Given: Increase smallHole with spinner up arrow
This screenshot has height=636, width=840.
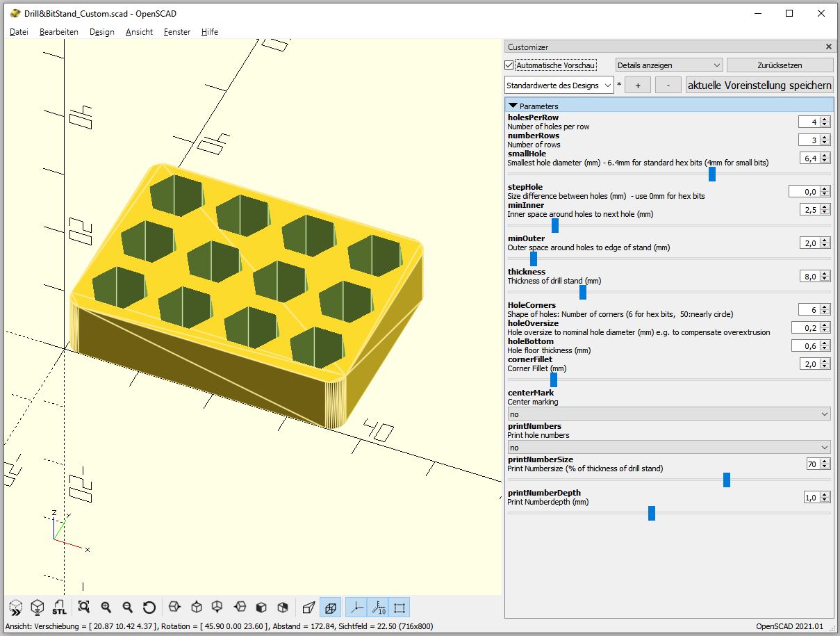Looking at the screenshot, I should click(x=825, y=155).
